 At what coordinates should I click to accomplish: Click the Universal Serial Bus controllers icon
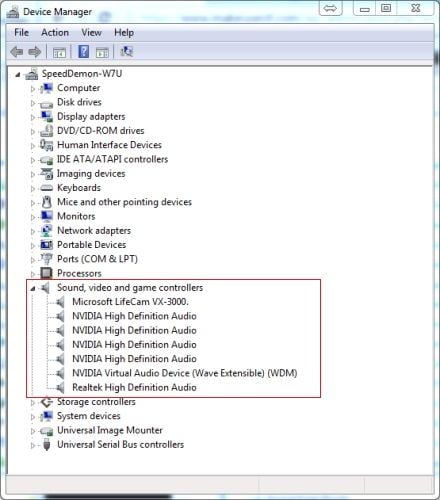(x=47, y=444)
